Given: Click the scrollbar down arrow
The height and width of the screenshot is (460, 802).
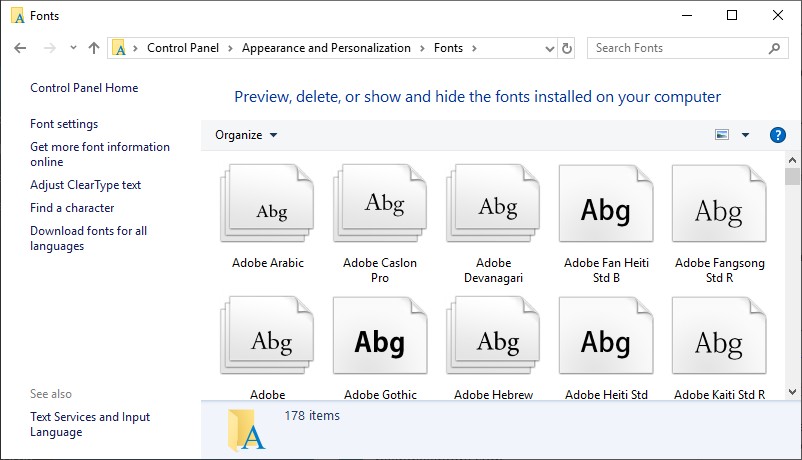Looking at the screenshot, I should [792, 392].
